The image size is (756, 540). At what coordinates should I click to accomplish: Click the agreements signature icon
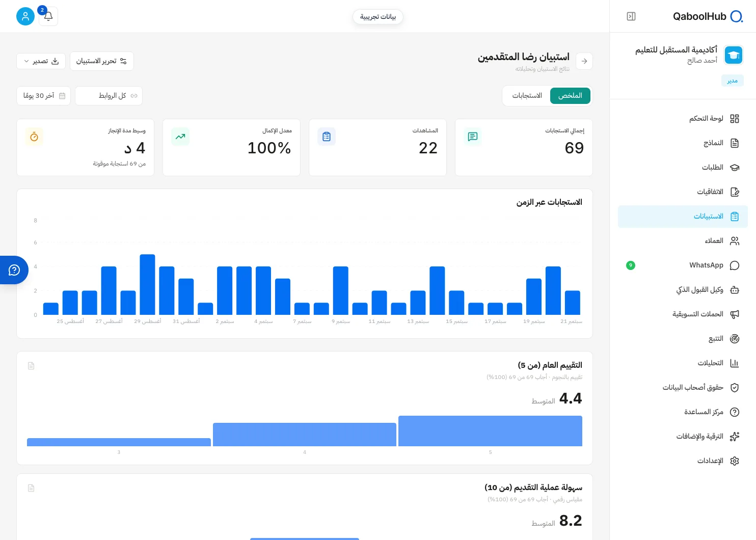pos(735,192)
